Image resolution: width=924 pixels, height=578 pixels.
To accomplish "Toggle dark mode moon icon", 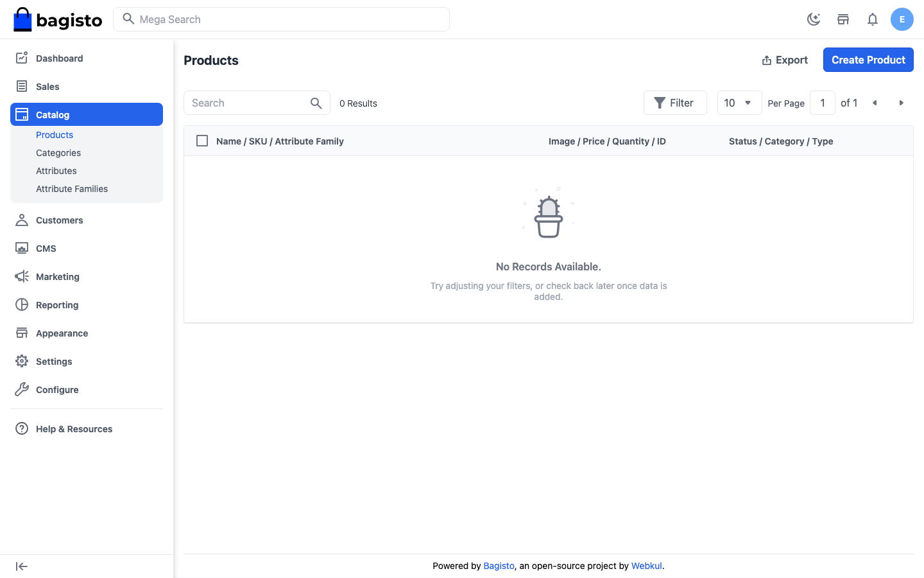I will [814, 19].
